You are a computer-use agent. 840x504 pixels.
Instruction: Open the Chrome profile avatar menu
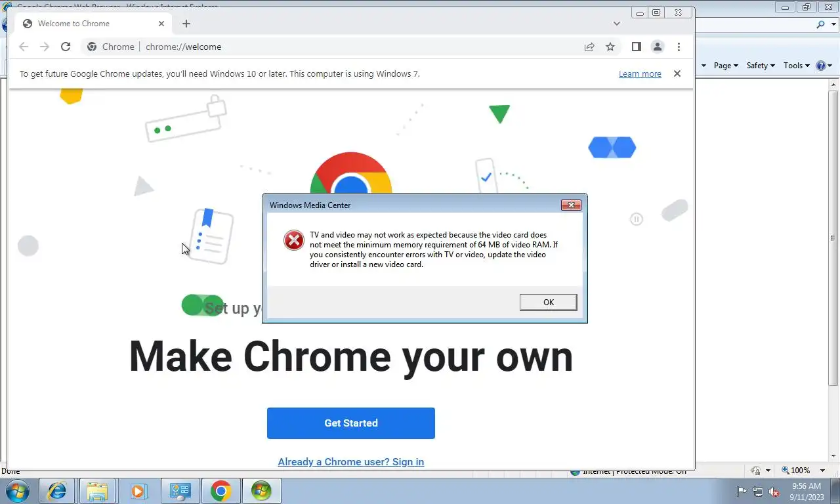(x=657, y=47)
